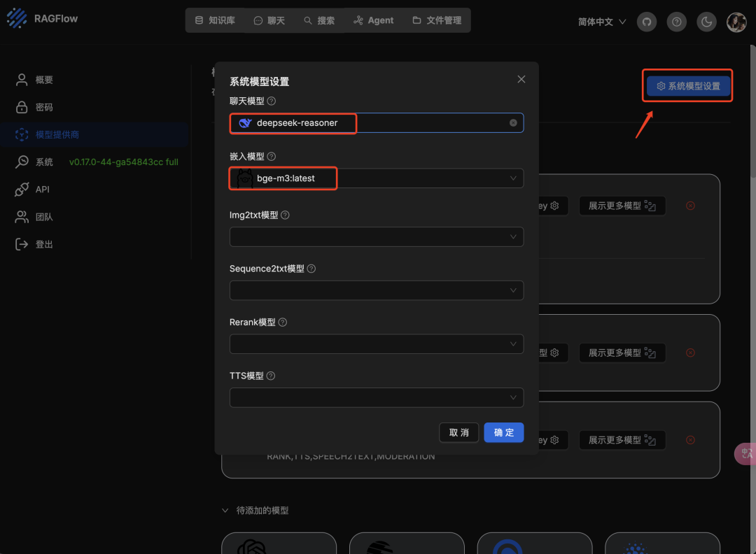Open 团队 in the sidebar
Screen dimensions: 756x554
pos(95,217)
